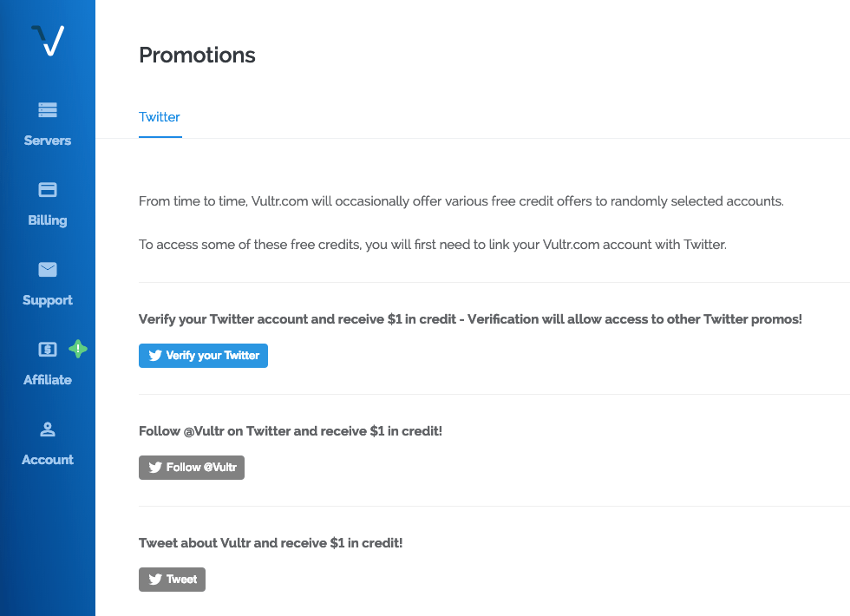Screen dimensions: 850x616
Task: Select the Account person icon
Action: pyautogui.click(x=47, y=429)
